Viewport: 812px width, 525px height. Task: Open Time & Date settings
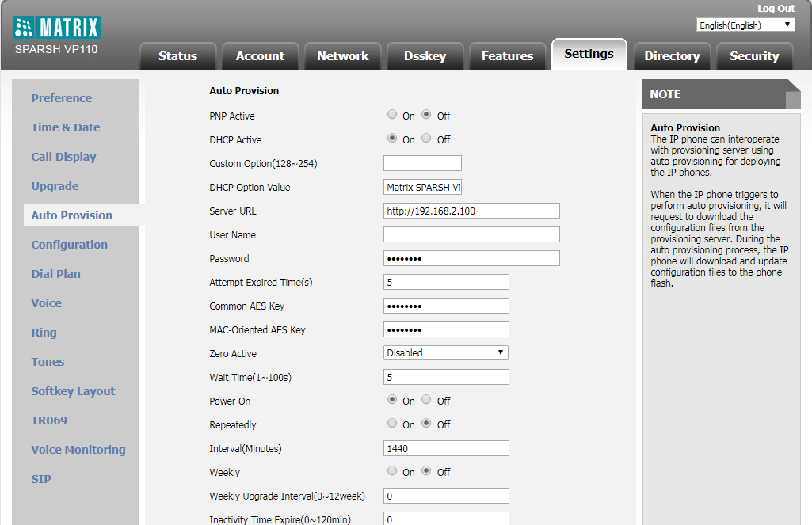66,127
